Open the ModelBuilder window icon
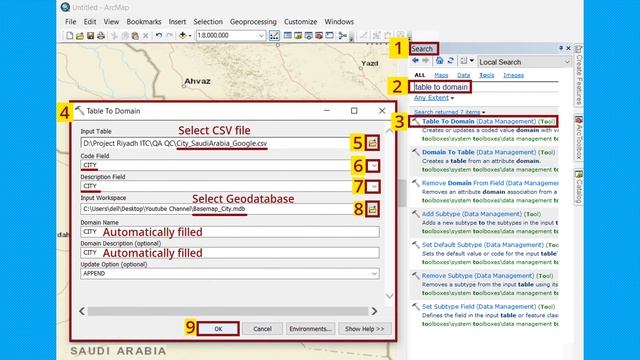The height and width of the screenshot is (360, 640). [x=342, y=36]
